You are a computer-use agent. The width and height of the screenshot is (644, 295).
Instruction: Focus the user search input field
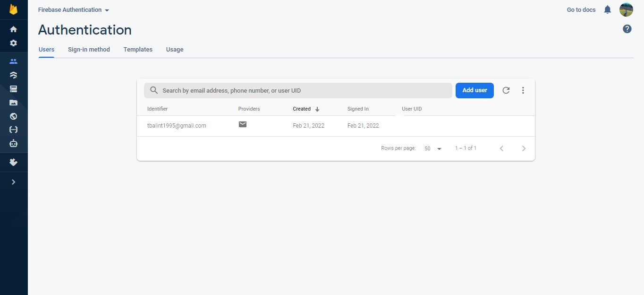(298, 90)
